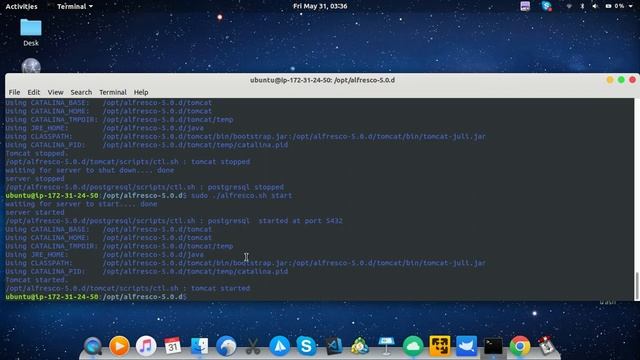The width and height of the screenshot is (640, 360).
Task: Open the Edit menu in Terminal
Action: click(33, 92)
